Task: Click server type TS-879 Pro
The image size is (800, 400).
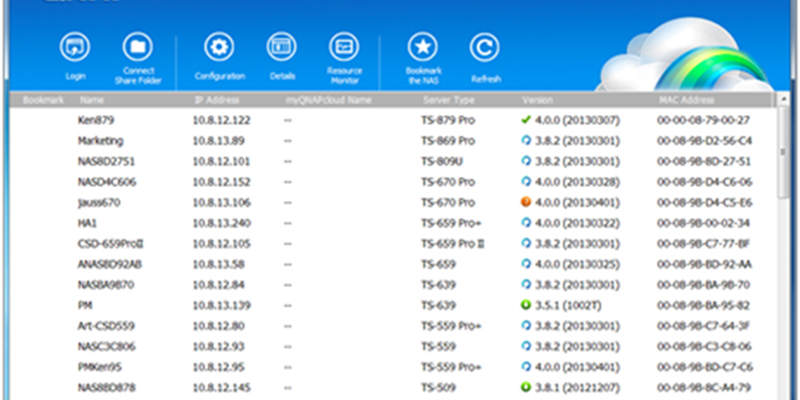Action: [448, 120]
